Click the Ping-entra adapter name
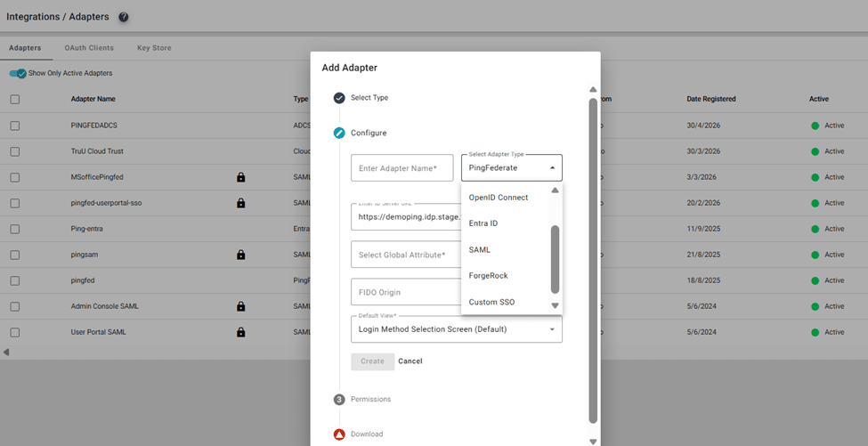This screenshot has height=446, width=868. pyautogui.click(x=87, y=229)
